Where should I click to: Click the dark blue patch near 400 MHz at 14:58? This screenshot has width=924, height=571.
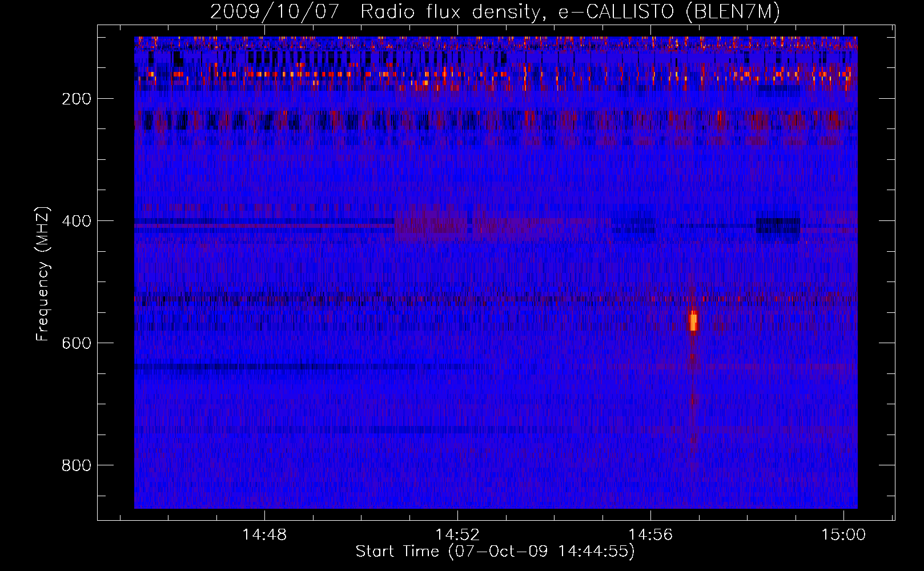778,226
